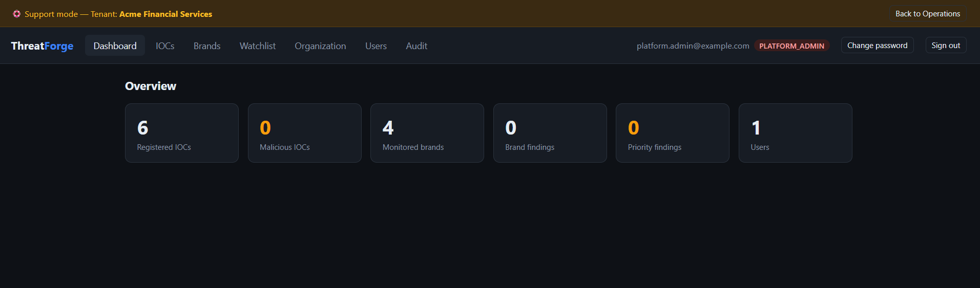View the Audit nav tab
Viewport: 980px width, 288px height.
pyautogui.click(x=416, y=46)
